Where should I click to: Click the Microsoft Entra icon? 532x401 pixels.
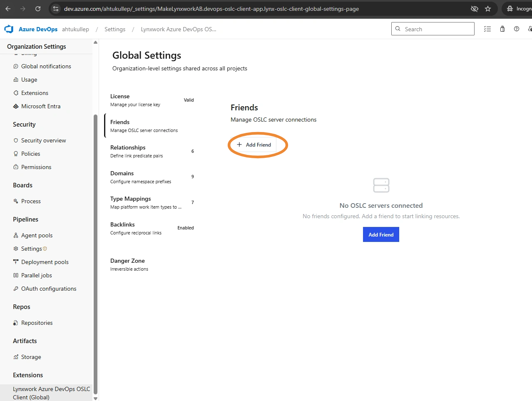(x=16, y=106)
